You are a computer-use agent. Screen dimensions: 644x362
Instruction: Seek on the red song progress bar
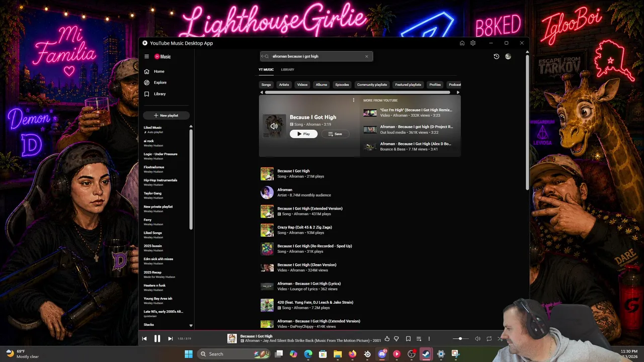334,331
